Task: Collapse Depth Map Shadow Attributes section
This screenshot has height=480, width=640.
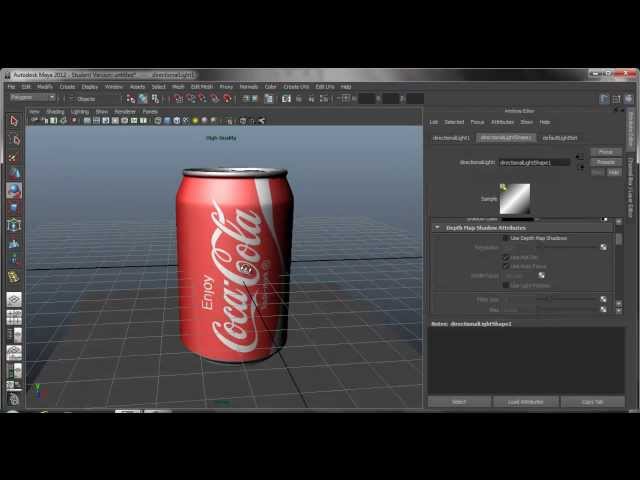Action: [x=438, y=227]
